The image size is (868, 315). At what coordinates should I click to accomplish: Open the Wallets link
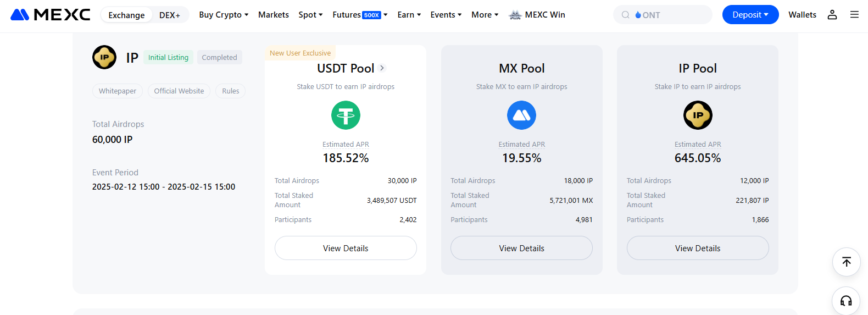click(x=802, y=15)
